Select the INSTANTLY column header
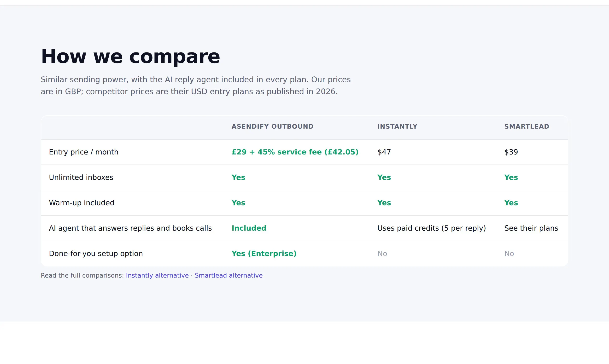The image size is (609, 364). tap(397, 127)
